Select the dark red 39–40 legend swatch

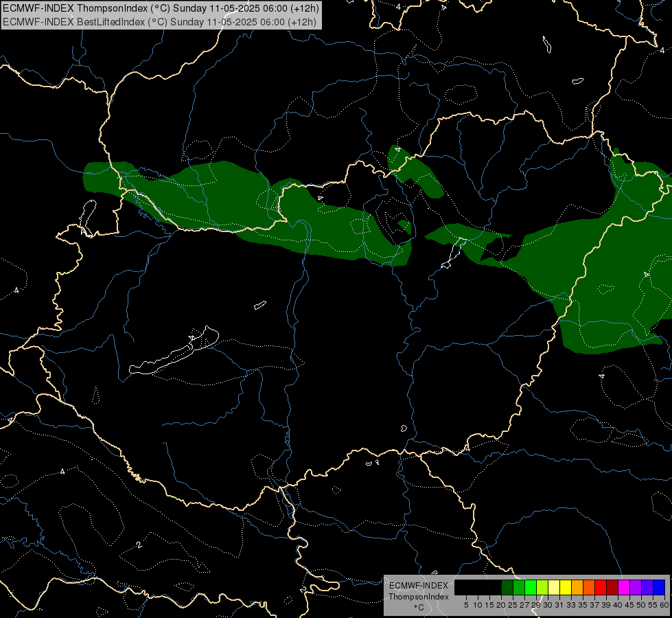tap(612, 587)
